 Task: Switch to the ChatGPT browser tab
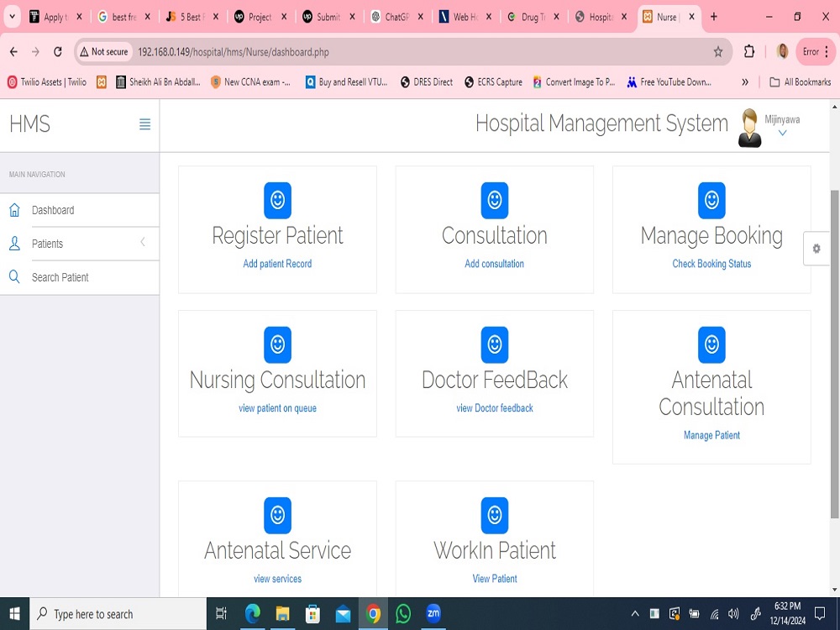tap(396, 17)
